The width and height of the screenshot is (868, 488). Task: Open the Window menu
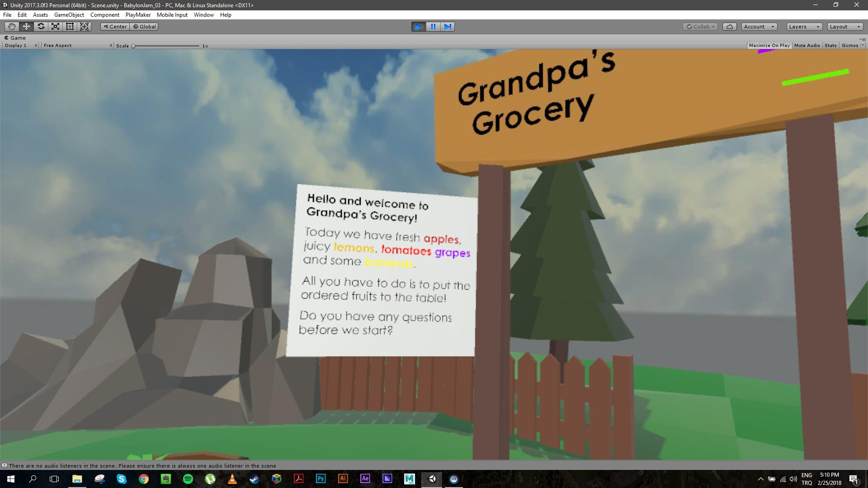(x=203, y=15)
